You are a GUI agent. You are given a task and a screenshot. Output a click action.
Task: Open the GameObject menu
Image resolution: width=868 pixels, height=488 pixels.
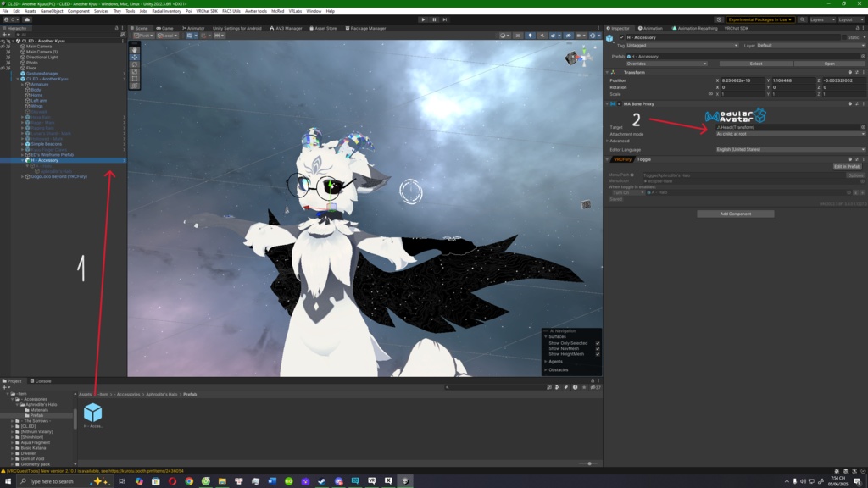[x=52, y=11]
